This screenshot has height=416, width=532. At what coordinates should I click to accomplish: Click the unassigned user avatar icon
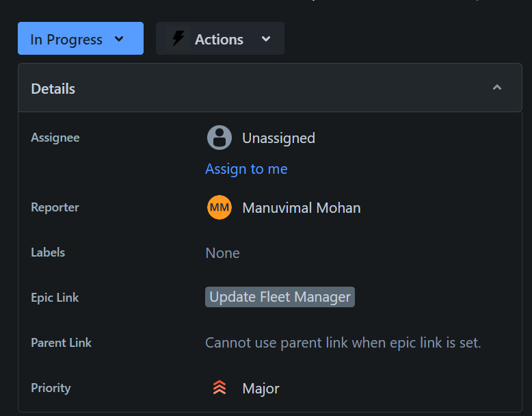(x=220, y=138)
